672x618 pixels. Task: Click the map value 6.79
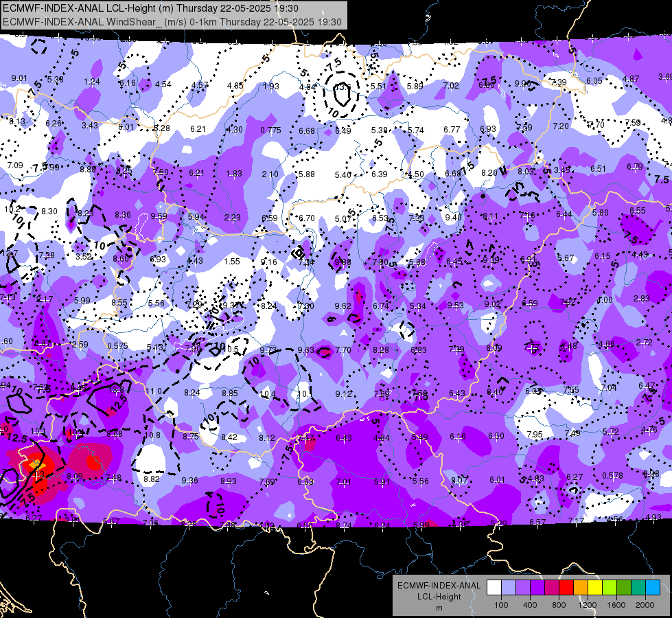635,166
